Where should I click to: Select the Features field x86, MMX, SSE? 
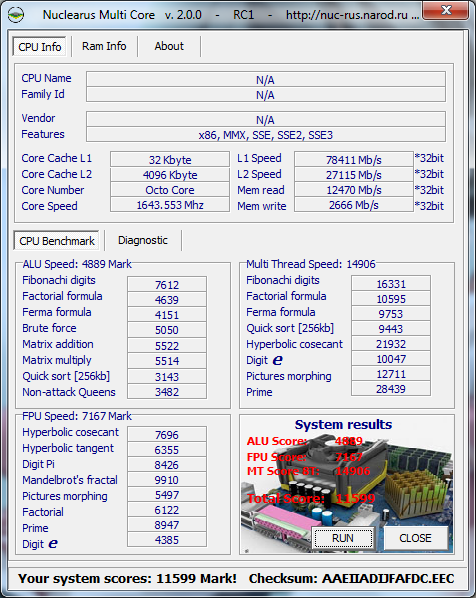click(x=265, y=135)
